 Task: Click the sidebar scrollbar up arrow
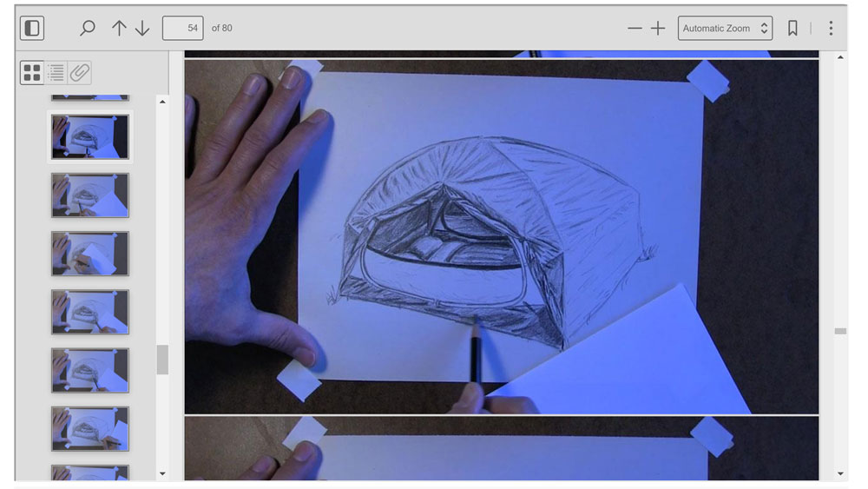(162, 102)
